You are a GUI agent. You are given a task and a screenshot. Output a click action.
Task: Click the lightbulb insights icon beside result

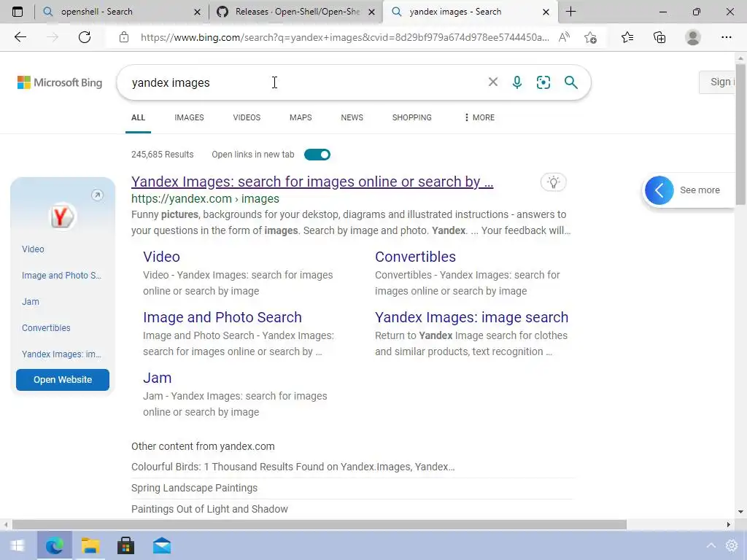click(554, 182)
